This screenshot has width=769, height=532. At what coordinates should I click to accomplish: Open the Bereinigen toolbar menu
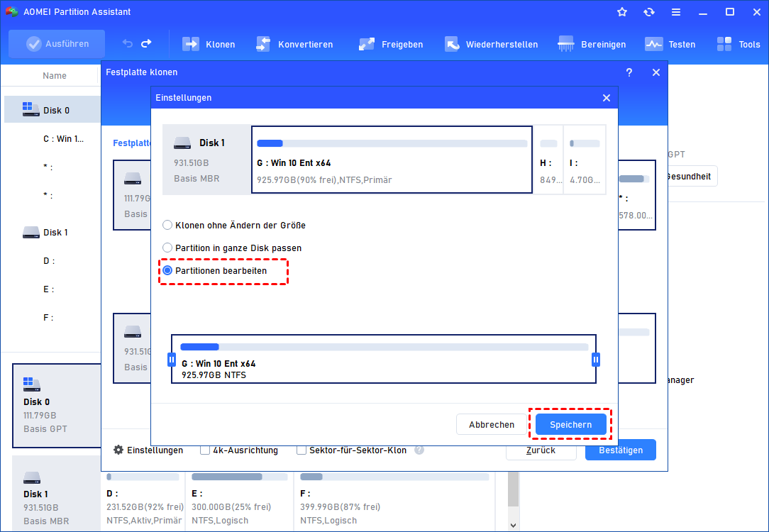(x=592, y=44)
